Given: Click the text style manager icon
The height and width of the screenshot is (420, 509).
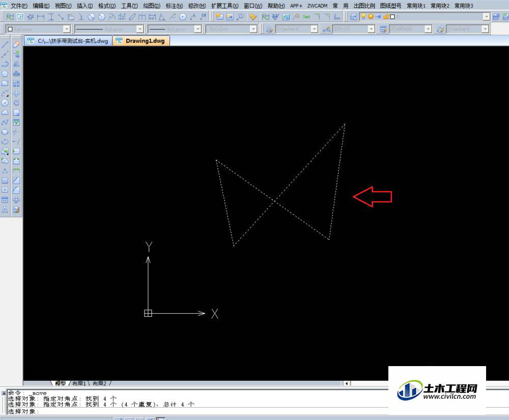Looking at the screenshot, I should click(x=269, y=29).
